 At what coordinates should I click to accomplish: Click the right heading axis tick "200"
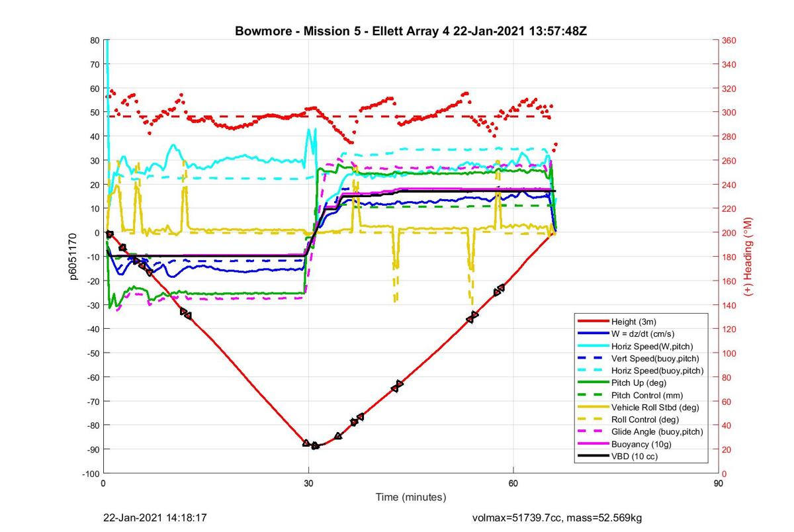(730, 234)
